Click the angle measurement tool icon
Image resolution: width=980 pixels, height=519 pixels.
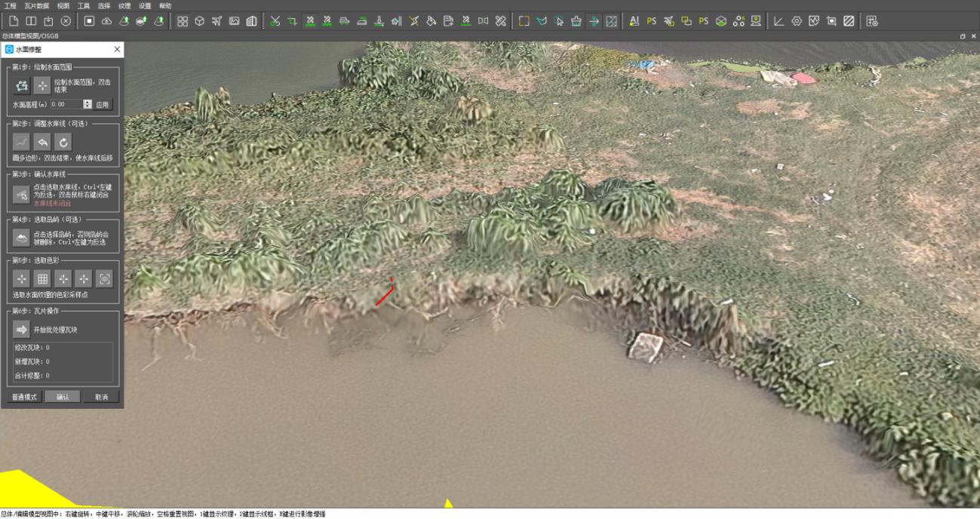point(779,21)
